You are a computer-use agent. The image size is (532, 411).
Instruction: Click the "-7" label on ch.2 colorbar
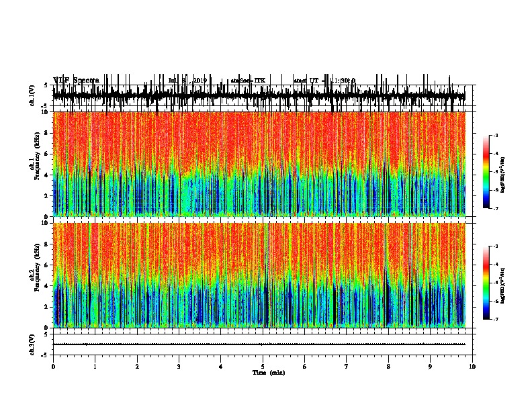tap(495, 320)
